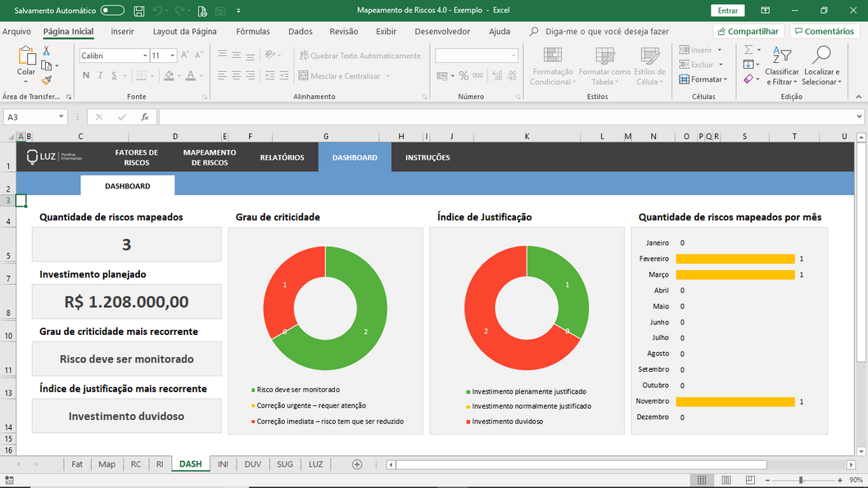Open the Fórmulas ribbon tab
Screen dimensions: 868x488
tap(253, 31)
